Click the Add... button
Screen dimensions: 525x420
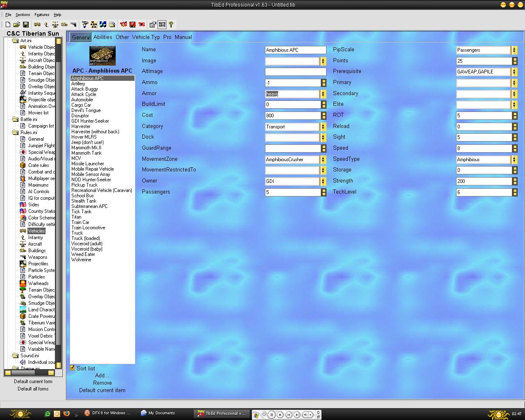point(102,375)
